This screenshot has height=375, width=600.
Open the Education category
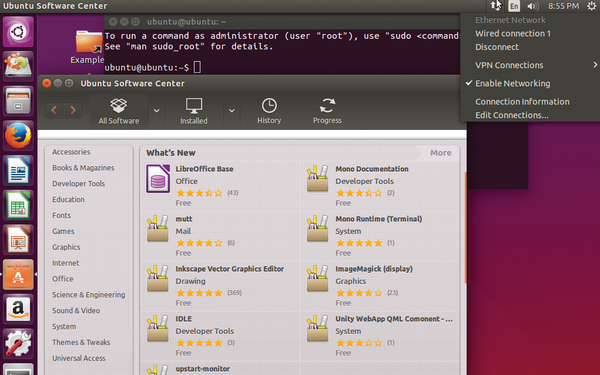click(68, 199)
